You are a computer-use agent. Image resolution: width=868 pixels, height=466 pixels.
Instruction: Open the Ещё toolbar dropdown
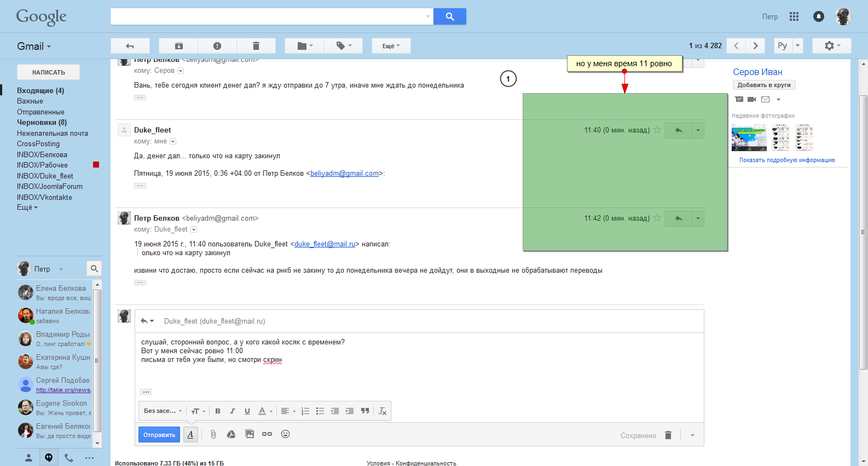(x=391, y=46)
